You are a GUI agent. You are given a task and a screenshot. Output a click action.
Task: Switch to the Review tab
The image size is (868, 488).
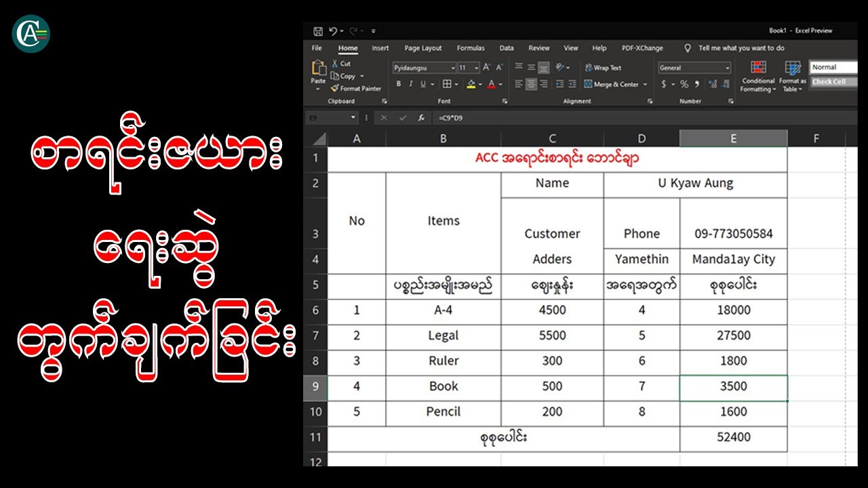539,48
